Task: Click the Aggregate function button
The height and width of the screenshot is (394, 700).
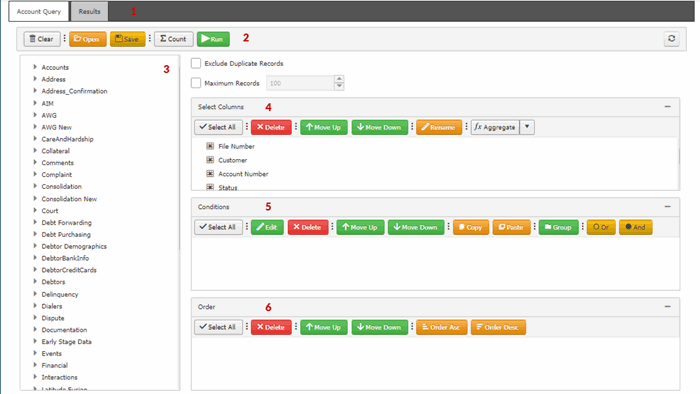Action: click(495, 127)
